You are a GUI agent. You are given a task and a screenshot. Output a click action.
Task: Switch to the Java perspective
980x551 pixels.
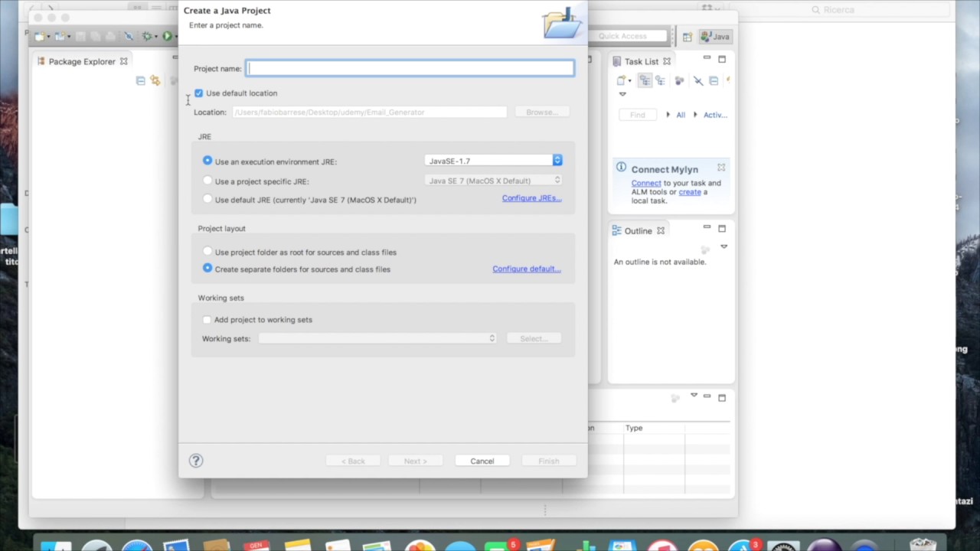coord(715,37)
